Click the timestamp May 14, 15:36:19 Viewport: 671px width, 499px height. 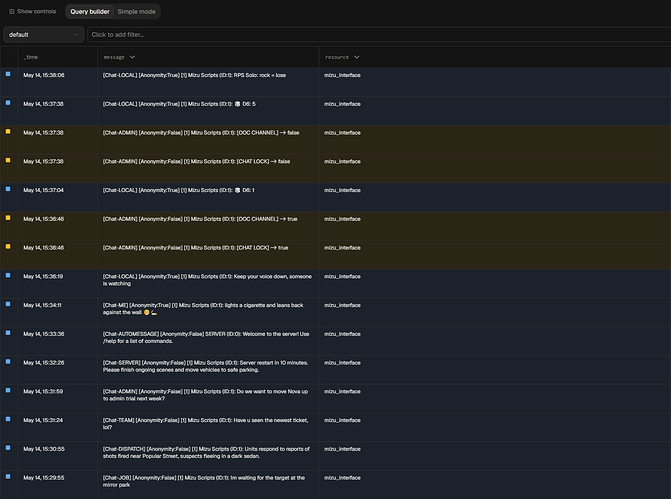43,276
